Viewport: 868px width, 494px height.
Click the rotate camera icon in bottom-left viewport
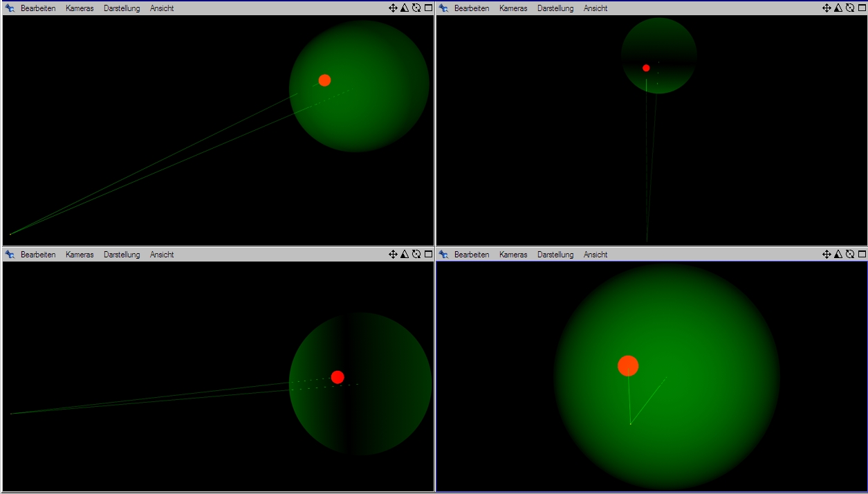(416, 254)
